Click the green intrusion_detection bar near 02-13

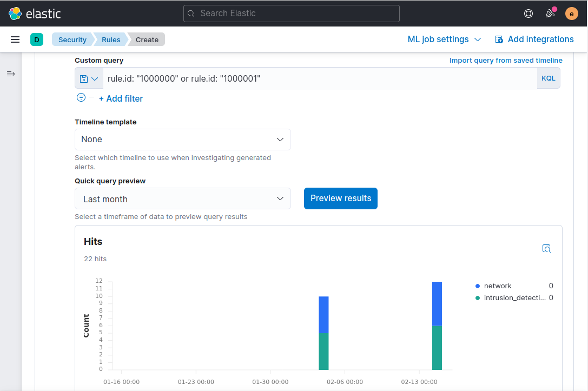pos(437,348)
